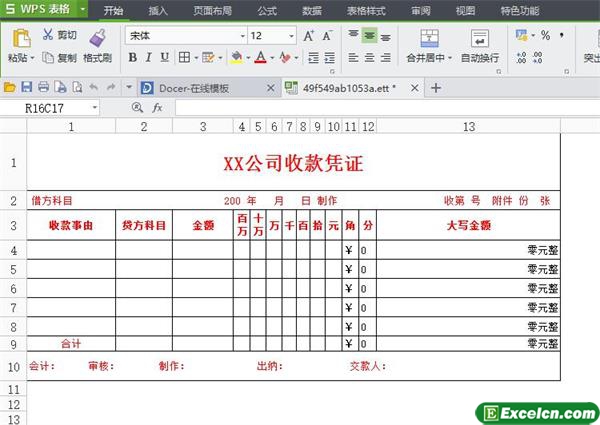Switch to the 审阅 ribbon tab
600x425 pixels.
pyautogui.click(x=421, y=10)
